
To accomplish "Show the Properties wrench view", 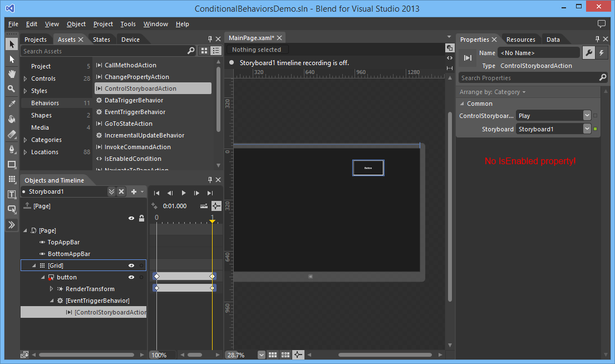I will (x=589, y=52).
